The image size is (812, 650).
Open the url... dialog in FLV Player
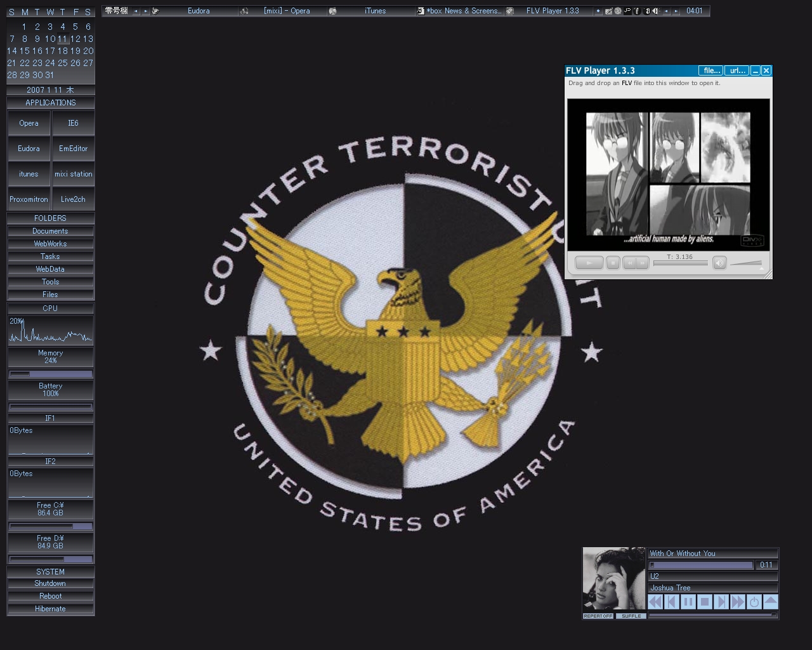tap(737, 70)
